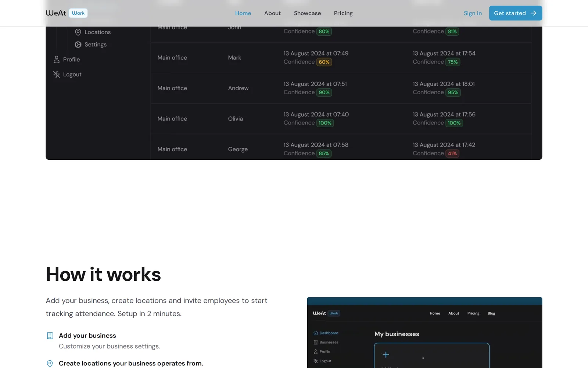Click Main office in Andrew's row
This screenshot has height=368, width=588.
(172, 88)
